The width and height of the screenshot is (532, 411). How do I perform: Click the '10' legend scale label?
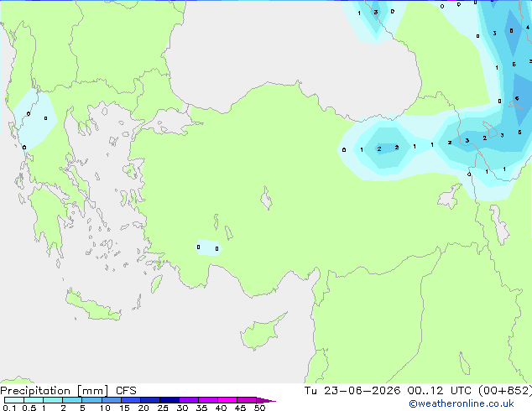click(x=105, y=408)
